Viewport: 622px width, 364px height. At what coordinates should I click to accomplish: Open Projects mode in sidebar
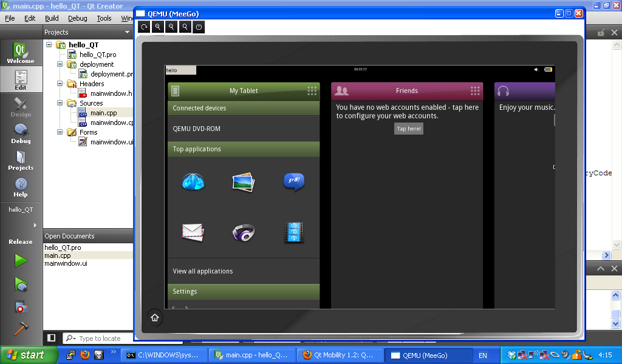21,160
